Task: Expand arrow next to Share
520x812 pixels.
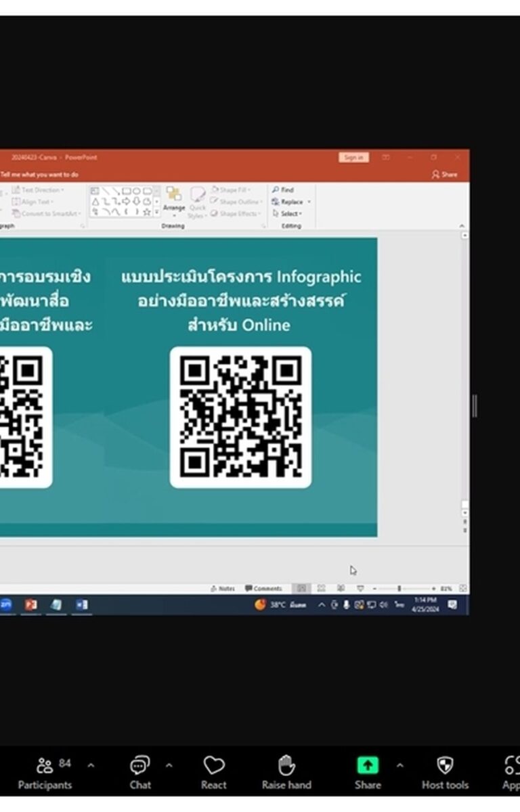Action: [x=399, y=765]
